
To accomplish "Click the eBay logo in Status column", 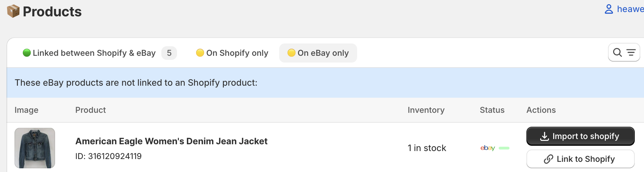I will click(x=488, y=148).
